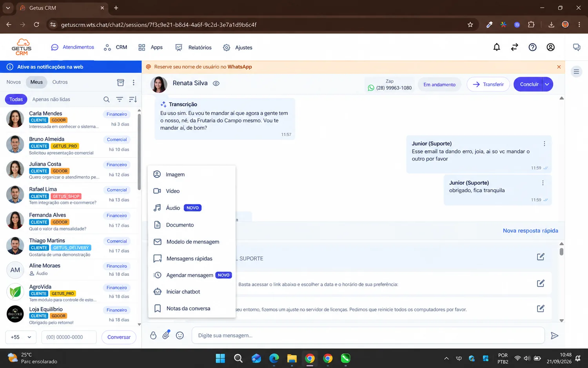Expand the Concluir dropdown arrow
588x368 pixels.
[x=547, y=84]
